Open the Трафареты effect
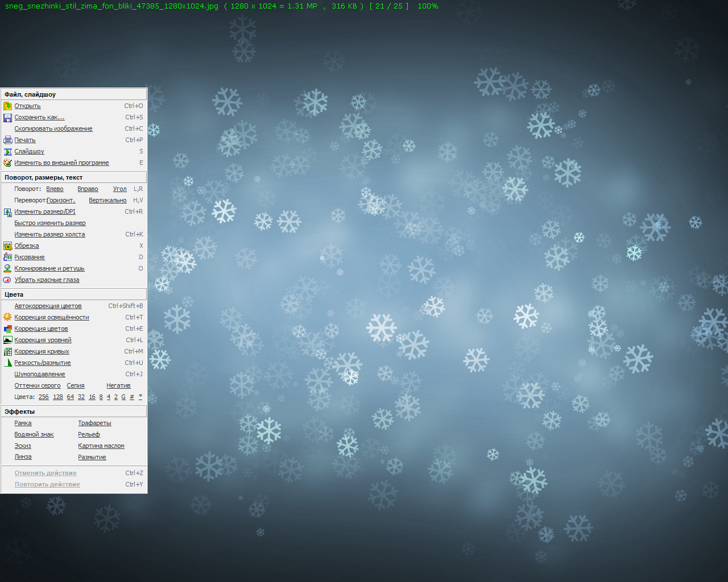728x582 pixels. (x=94, y=423)
